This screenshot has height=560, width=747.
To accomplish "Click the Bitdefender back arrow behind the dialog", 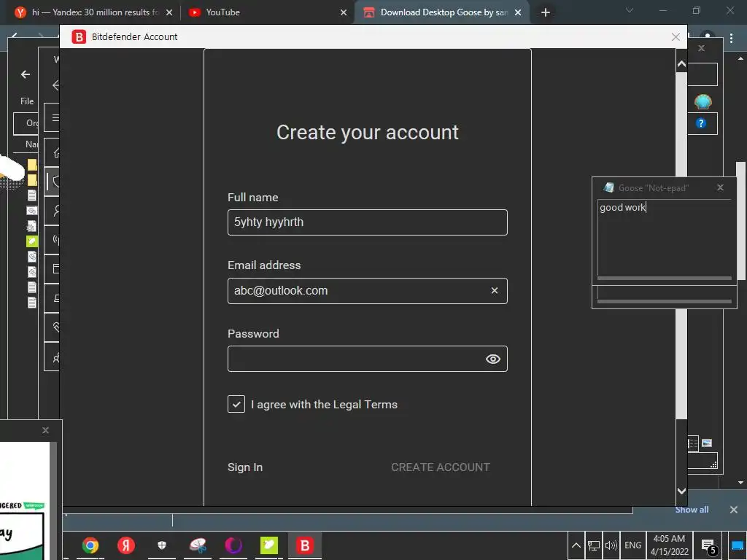I will click(55, 85).
